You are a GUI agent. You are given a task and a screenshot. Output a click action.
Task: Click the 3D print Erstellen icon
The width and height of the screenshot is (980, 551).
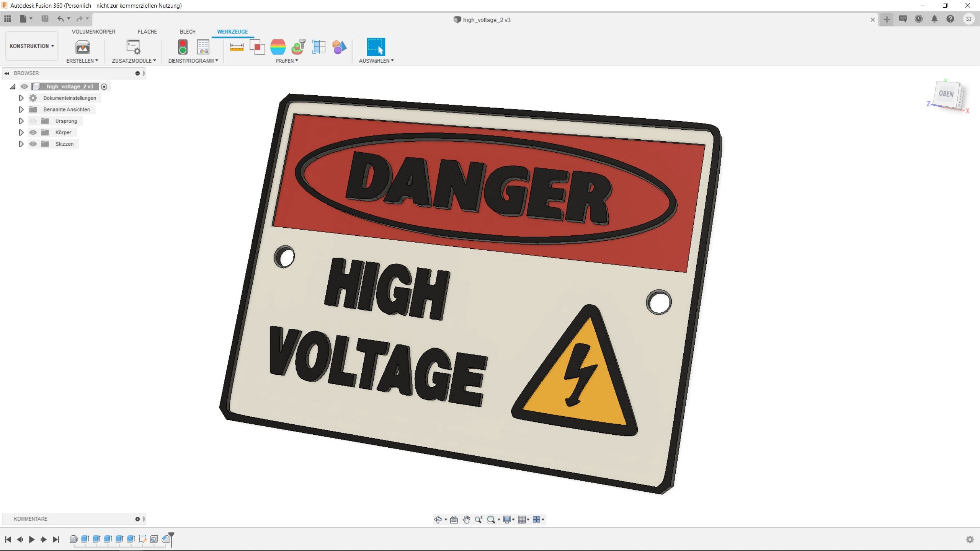[x=82, y=47]
